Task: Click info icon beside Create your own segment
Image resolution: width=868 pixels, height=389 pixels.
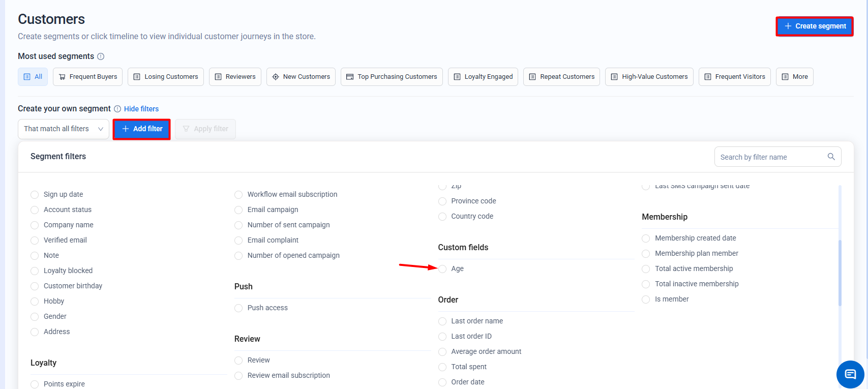Action: 117,109
